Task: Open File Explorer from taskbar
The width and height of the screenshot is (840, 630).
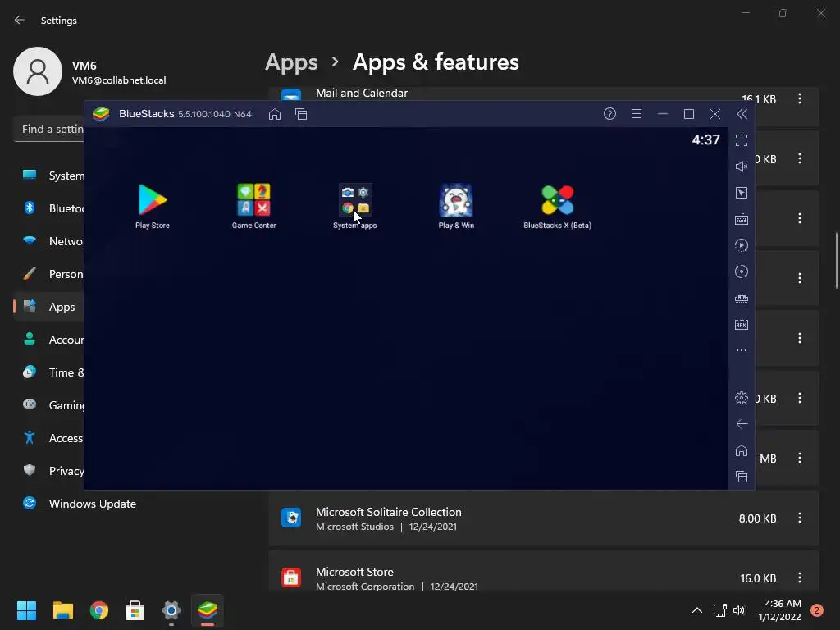Action: click(62, 610)
